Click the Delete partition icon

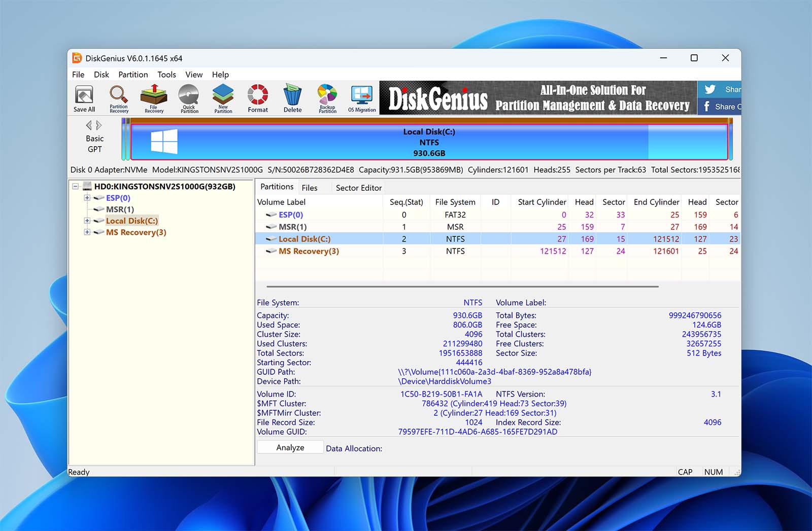pos(292,98)
